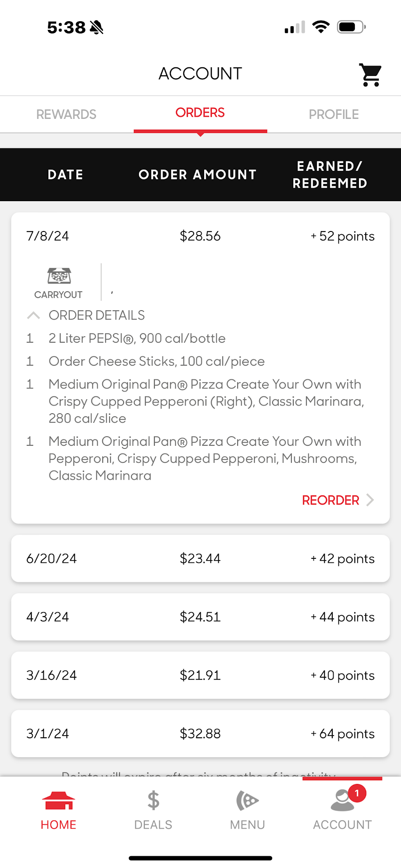Tap the battery status icon

351,27
